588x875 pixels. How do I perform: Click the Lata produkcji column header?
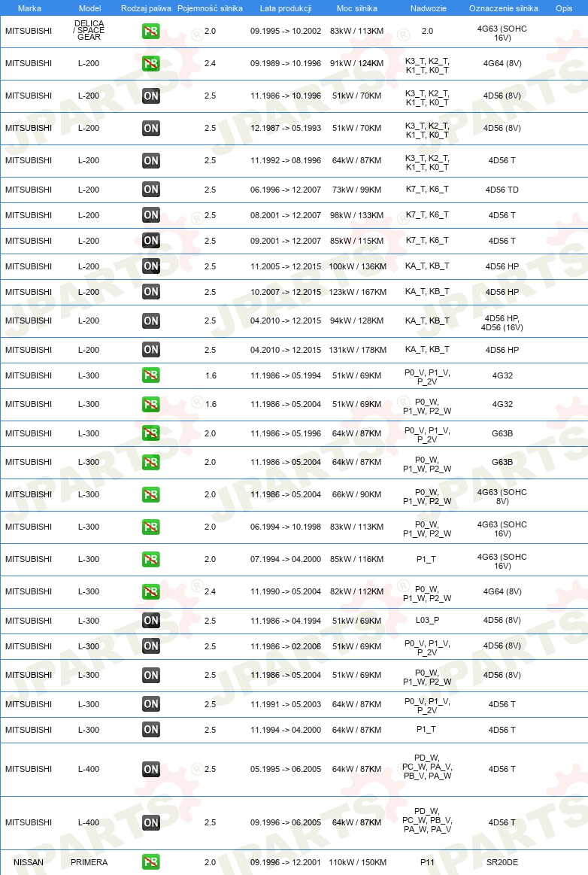click(286, 8)
